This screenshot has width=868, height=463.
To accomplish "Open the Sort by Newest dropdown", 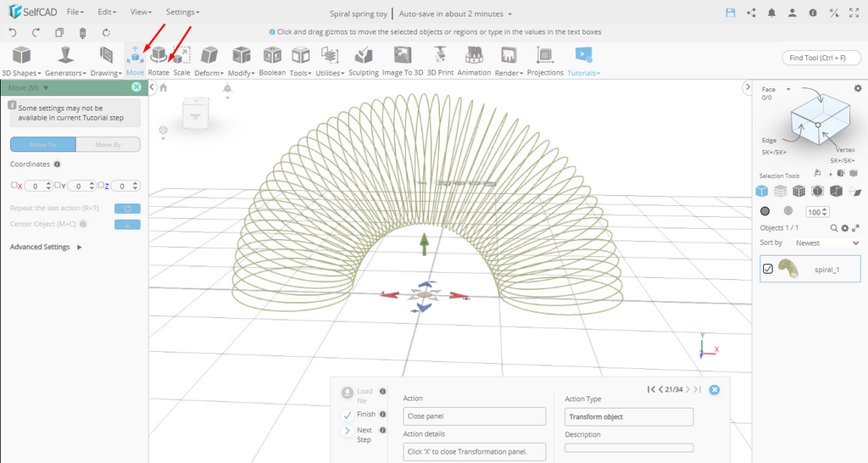I will [827, 243].
